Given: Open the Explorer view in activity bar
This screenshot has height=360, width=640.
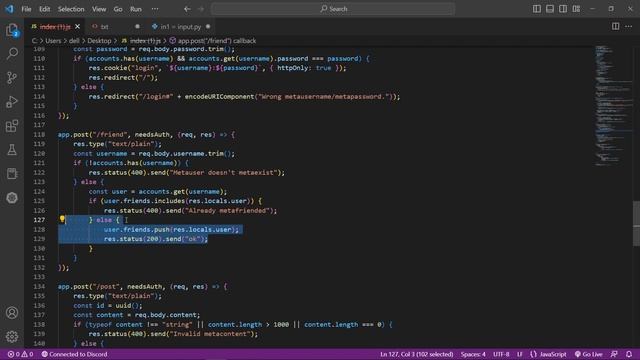Looking at the screenshot, I should point(12,30).
